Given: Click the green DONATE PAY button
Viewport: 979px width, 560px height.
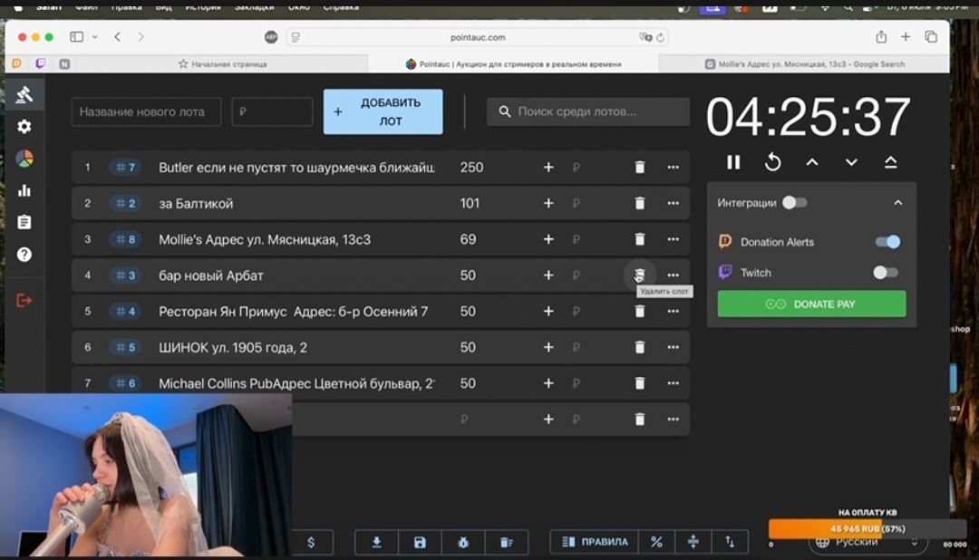Looking at the screenshot, I should tap(811, 304).
